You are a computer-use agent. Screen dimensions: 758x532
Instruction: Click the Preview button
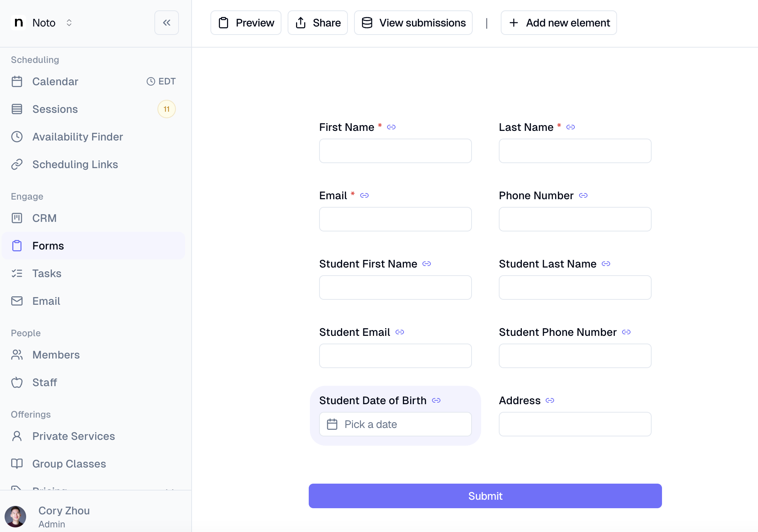[246, 23]
